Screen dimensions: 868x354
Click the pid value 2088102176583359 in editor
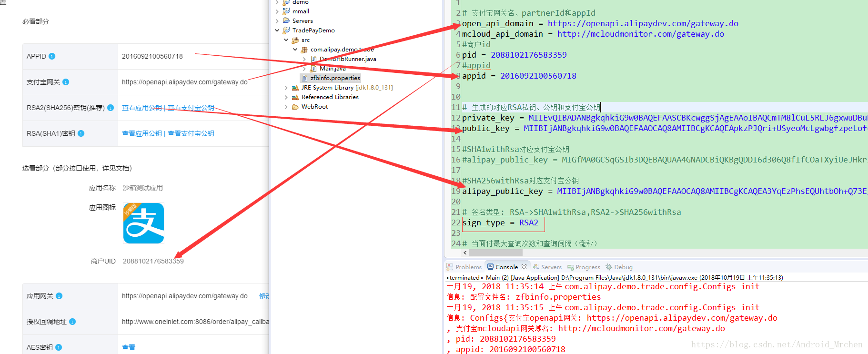coord(529,55)
